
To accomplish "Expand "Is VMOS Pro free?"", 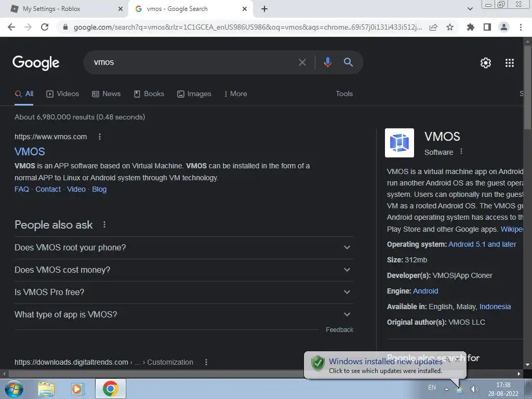I will click(x=183, y=292).
